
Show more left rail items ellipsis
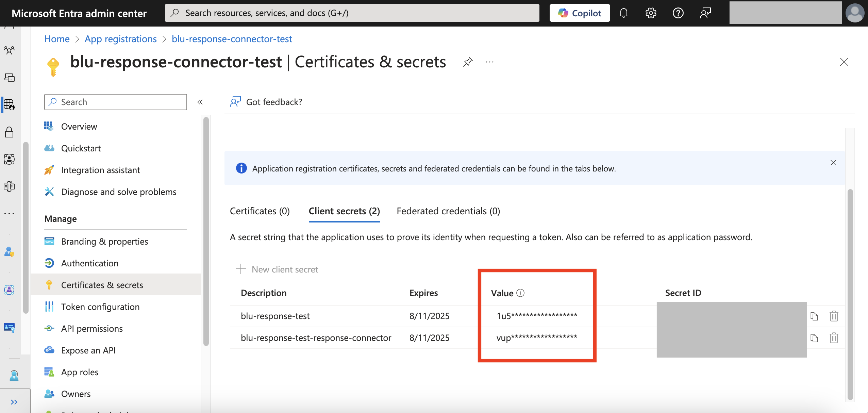tap(9, 214)
